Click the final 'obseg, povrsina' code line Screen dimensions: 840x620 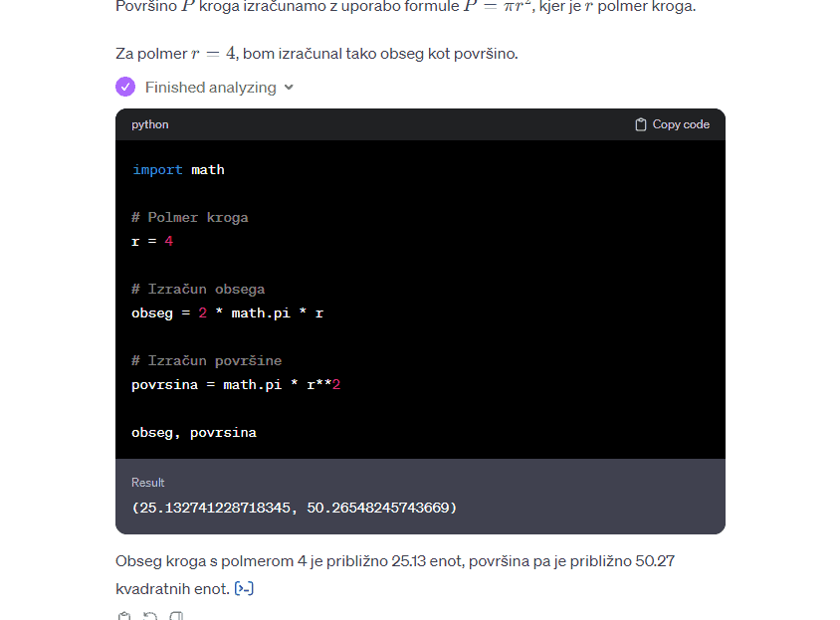[x=194, y=432]
